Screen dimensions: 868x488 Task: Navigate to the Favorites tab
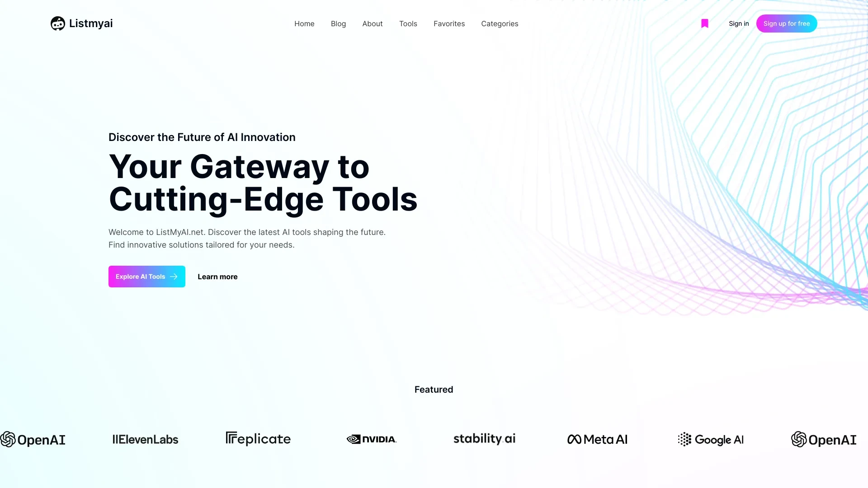449,23
